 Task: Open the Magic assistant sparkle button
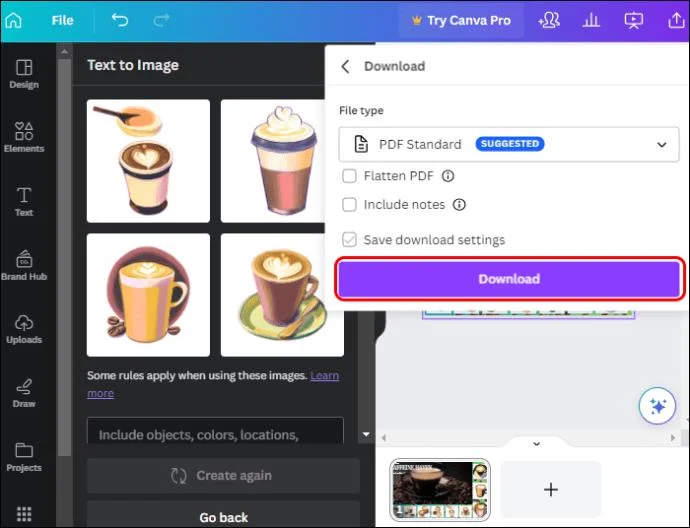click(x=658, y=406)
